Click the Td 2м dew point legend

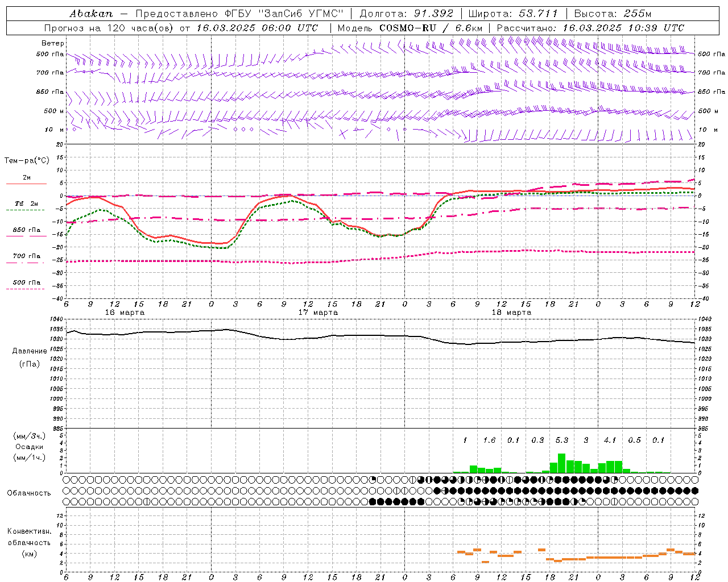pyautogui.click(x=27, y=203)
